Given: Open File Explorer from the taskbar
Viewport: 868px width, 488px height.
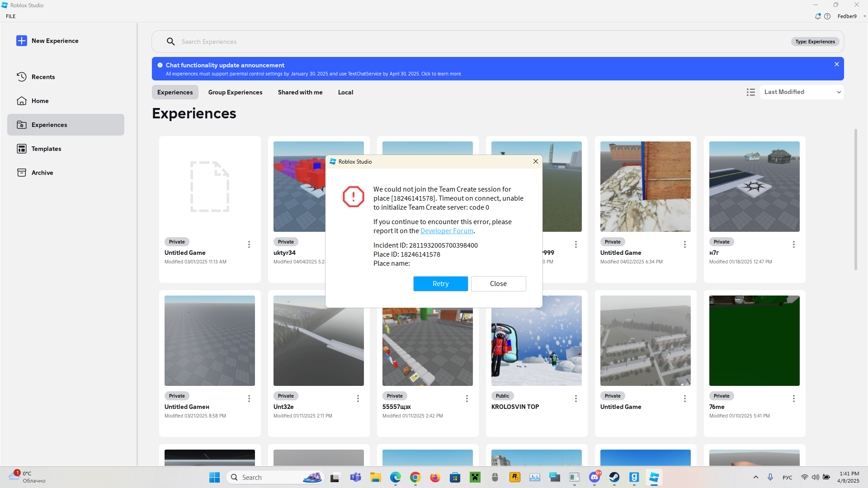Looking at the screenshot, I should pyautogui.click(x=376, y=477).
